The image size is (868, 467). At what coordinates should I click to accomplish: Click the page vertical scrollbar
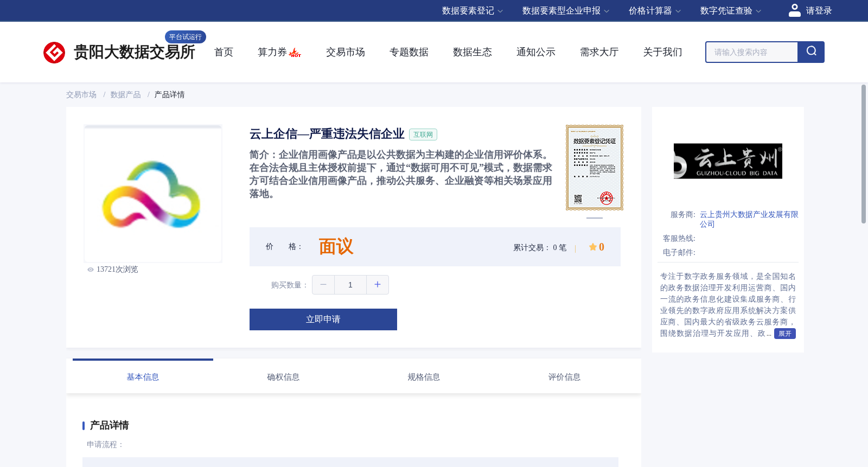coord(864,154)
